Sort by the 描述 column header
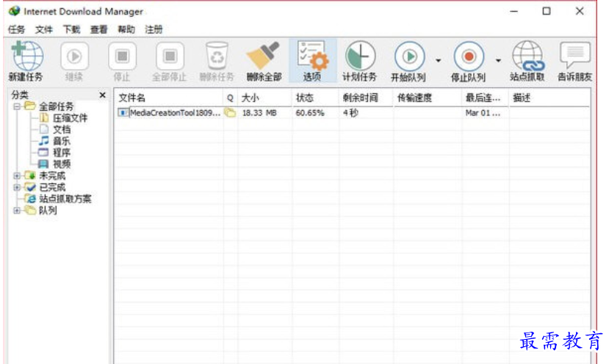 [549, 98]
